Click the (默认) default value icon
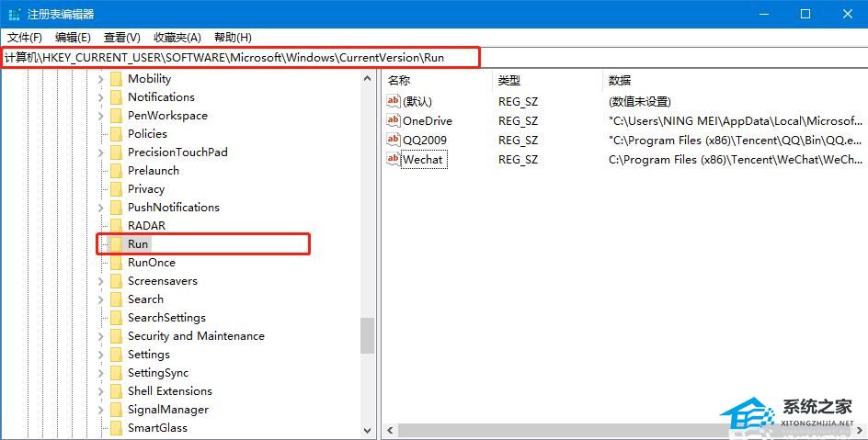Image resolution: width=868 pixels, height=440 pixels. coord(394,101)
